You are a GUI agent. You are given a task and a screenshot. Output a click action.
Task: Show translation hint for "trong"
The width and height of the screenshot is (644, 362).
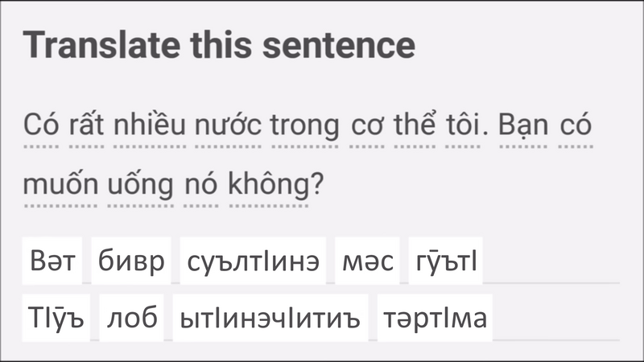[304, 127]
